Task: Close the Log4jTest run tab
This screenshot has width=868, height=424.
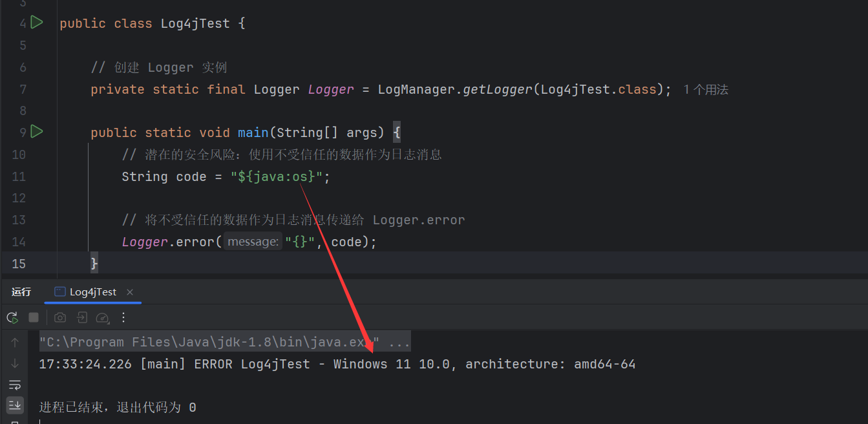Action: pos(130,292)
